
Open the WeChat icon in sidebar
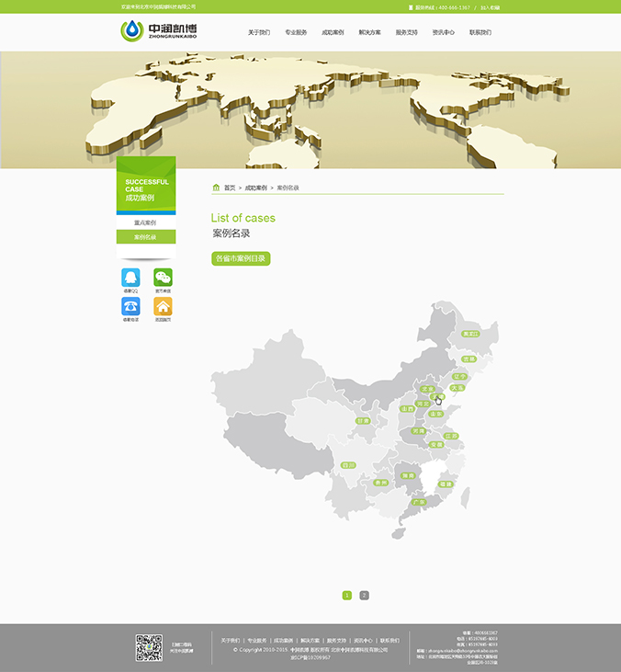[x=163, y=278]
